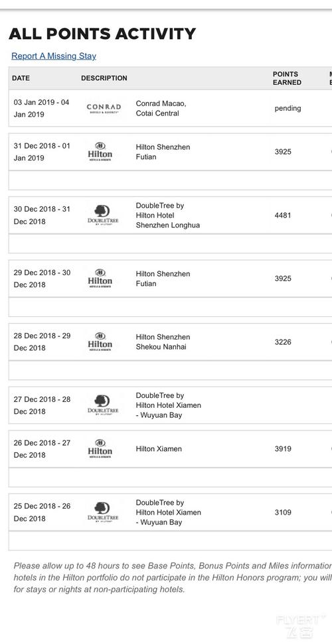Open the Report A Missing Stay link

(x=54, y=56)
